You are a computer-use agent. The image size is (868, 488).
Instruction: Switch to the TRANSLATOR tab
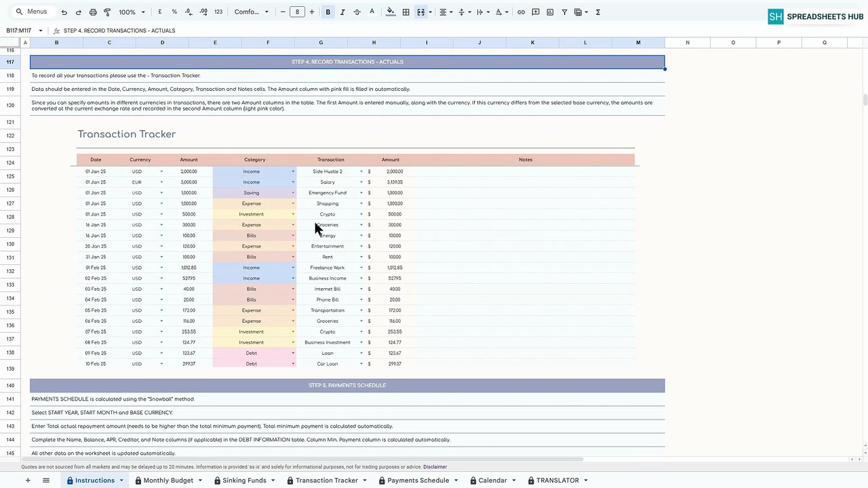pos(557,481)
